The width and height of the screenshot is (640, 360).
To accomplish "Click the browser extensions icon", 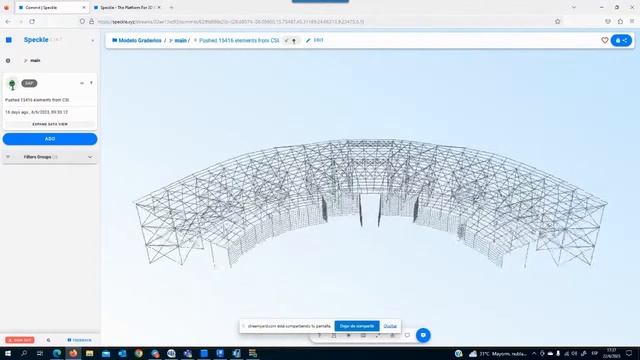I will pyautogui.click(x=620, y=21).
